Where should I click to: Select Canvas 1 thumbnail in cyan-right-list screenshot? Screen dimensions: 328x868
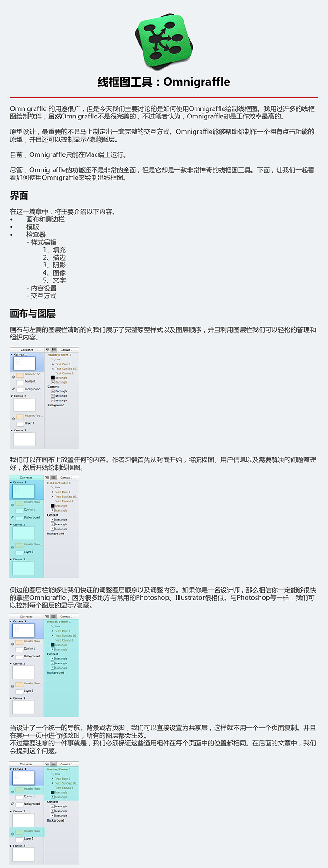[24, 630]
